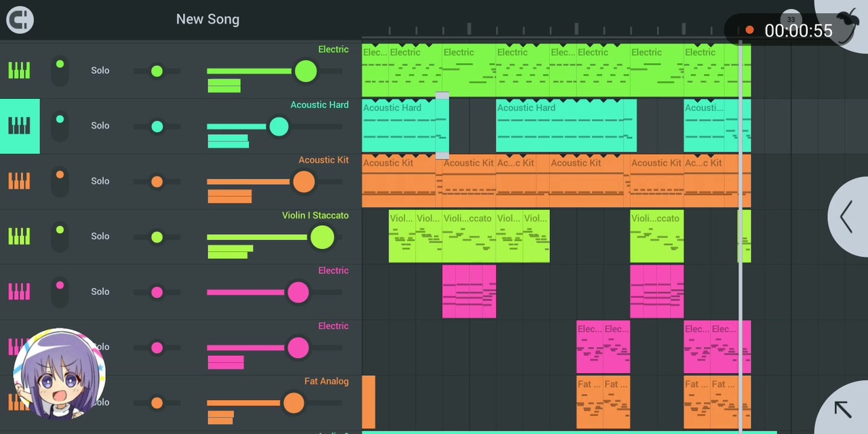Click the Fat Analog volume slider knob
This screenshot has width=868, height=434.
click(x=294, y=403)
